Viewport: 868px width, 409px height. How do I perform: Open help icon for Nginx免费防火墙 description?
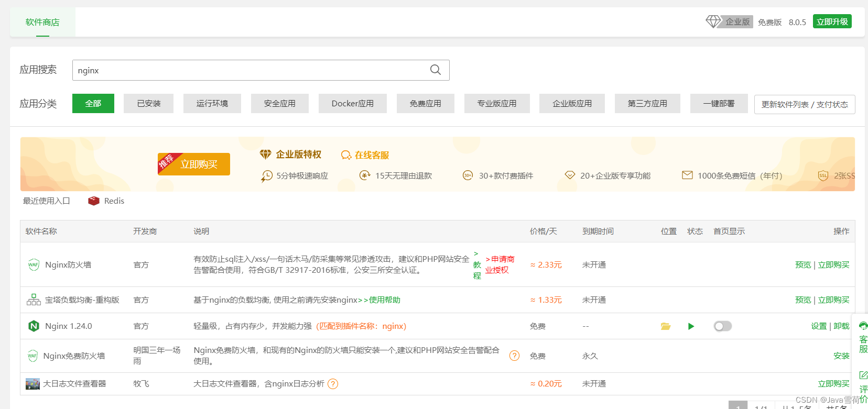click(514, 356)
